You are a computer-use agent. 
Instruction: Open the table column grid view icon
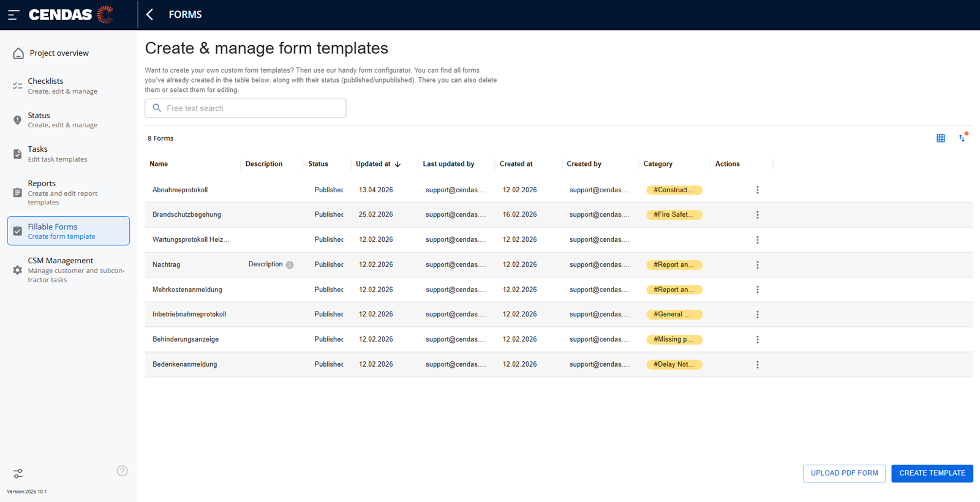(941, 138)
